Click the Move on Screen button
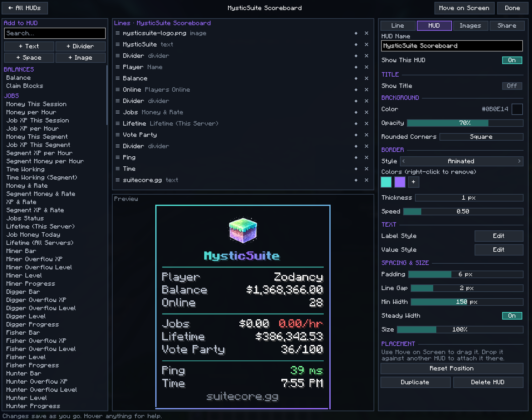 click(464, 8)
